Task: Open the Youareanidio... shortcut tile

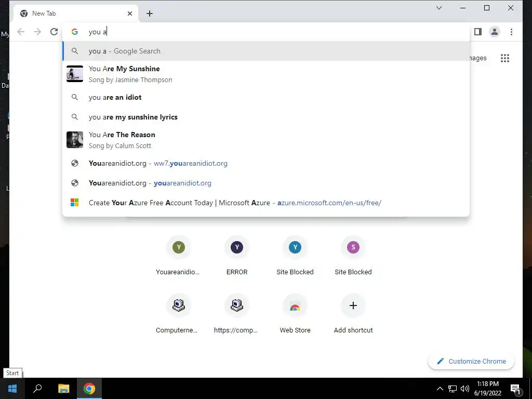Action: 179,256
